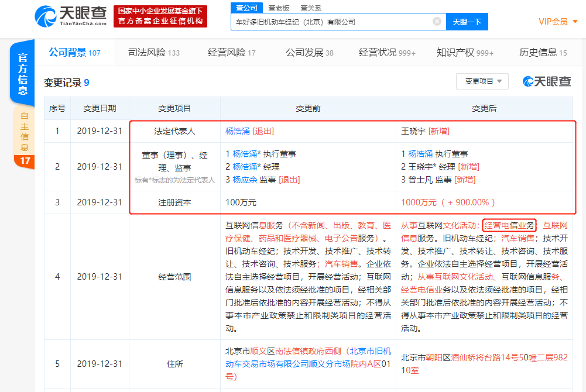This screenshot has height=392, width=586.
Task: Open the 经营风险 tab
Action: coord(231,53)
